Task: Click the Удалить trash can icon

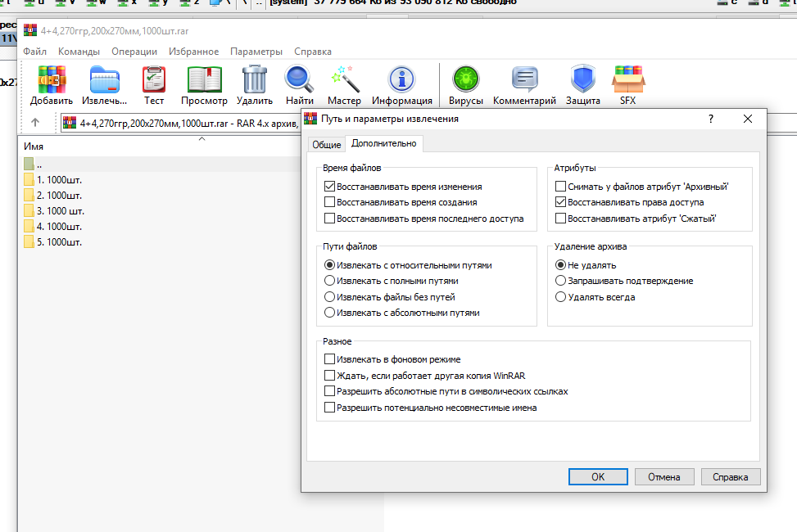Action: coord(254,79)
